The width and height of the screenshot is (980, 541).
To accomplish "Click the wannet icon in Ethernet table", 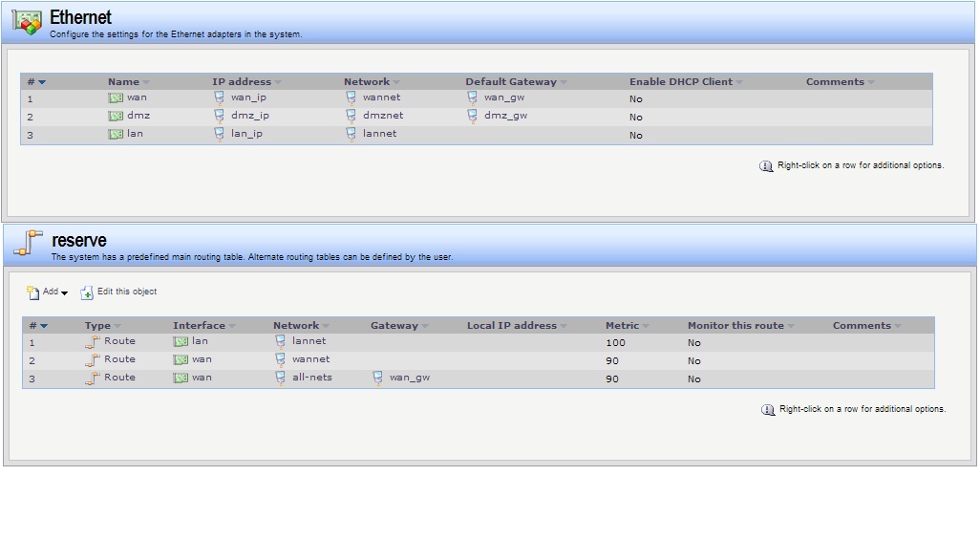I will click(352, 97).
